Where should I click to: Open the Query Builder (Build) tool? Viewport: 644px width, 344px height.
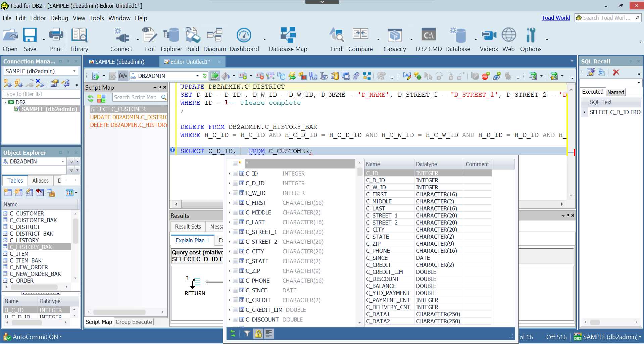(193, 40)
